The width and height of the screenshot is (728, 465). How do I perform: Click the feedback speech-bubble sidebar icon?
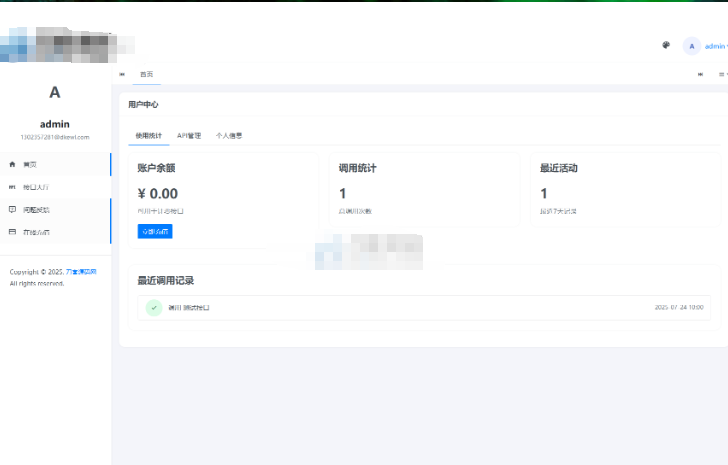click(x=13, y=210)
